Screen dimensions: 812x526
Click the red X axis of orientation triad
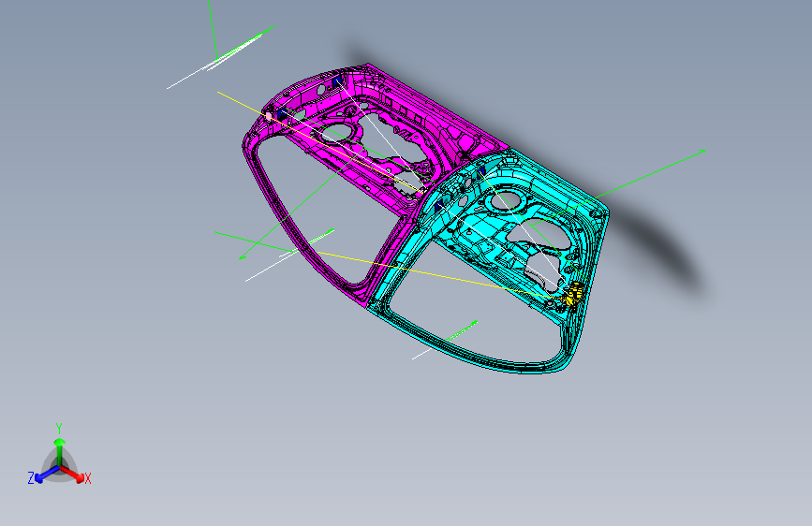(x=72, y=474)
